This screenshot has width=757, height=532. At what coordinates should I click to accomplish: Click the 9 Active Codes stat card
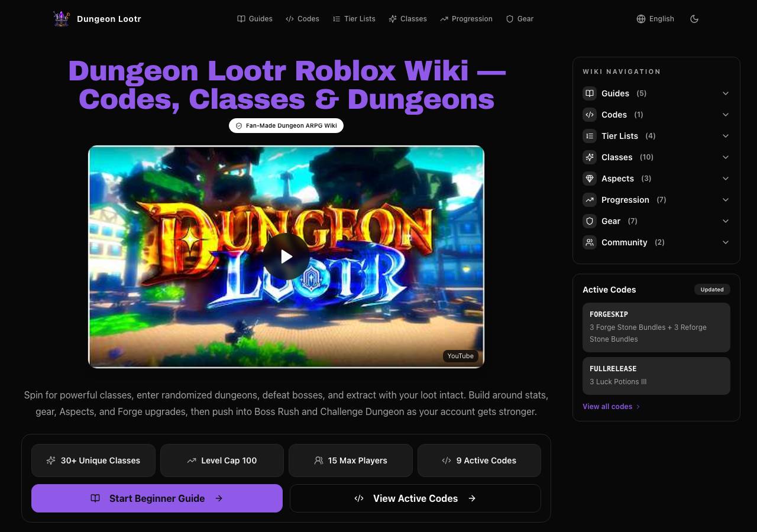point(479,460)
